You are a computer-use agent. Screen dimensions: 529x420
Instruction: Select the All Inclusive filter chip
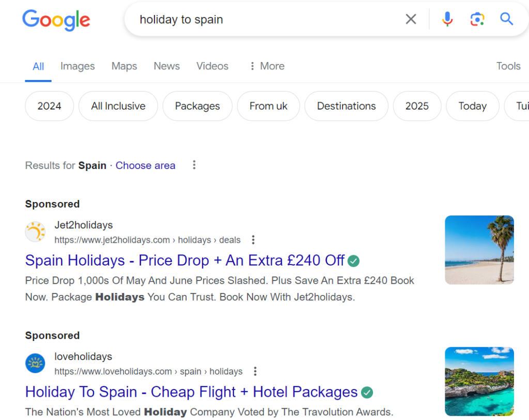click(118, 106)
